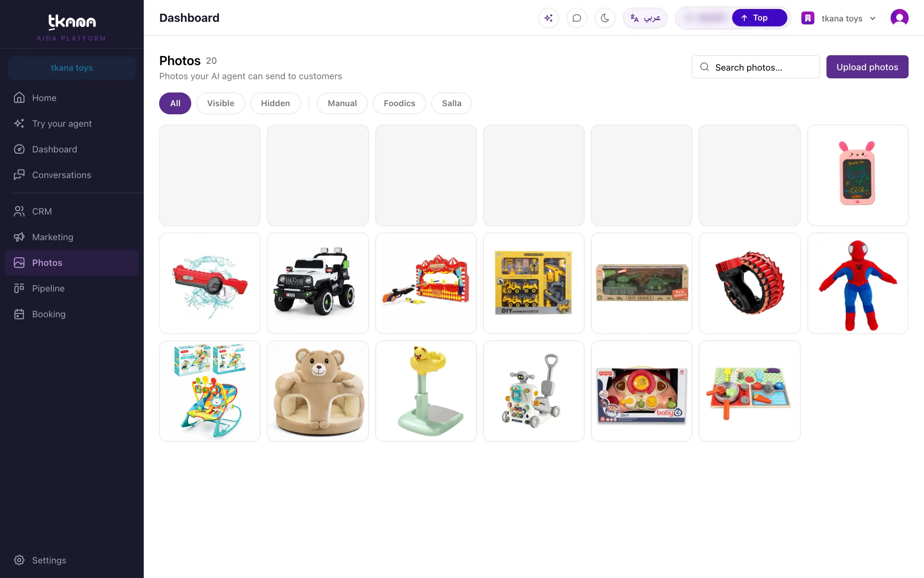Viewport: 924px width, 578px height.
Task: Open Dashboard from the sidebar
Action: pos(72,149)
